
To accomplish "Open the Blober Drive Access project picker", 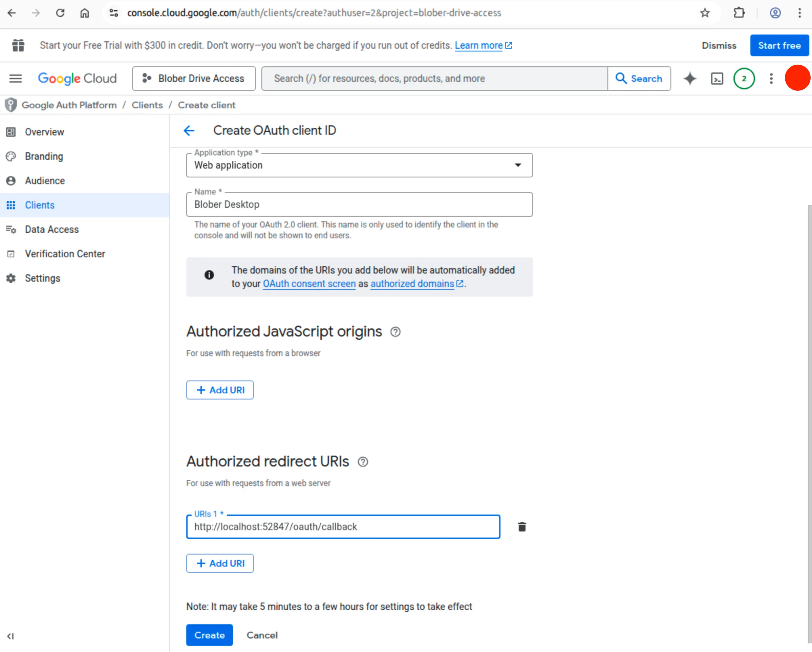I will 194,78.
